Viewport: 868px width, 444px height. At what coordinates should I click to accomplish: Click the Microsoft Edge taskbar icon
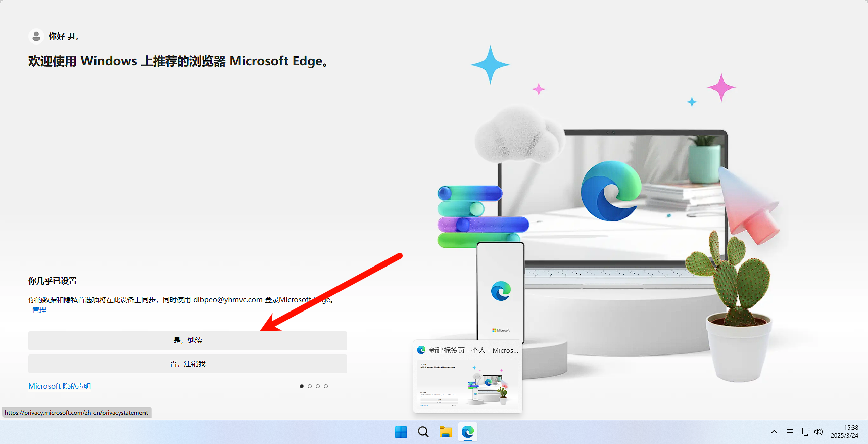468,432
